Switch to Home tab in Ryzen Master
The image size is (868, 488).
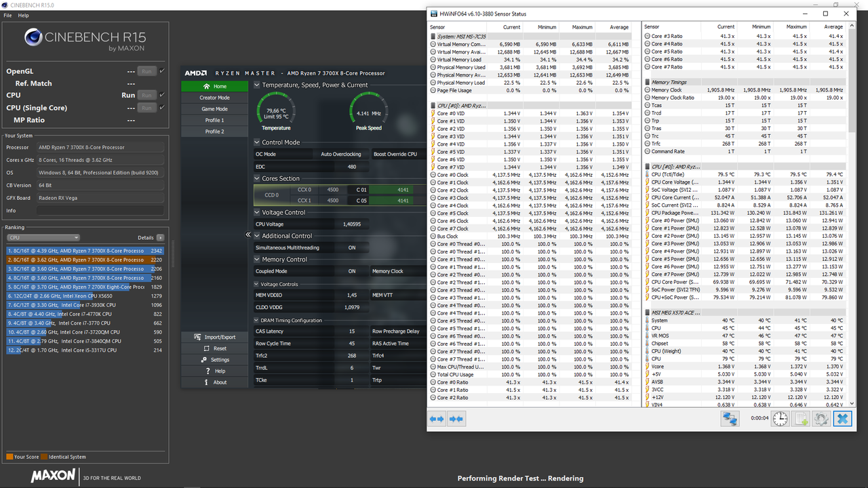214,86
